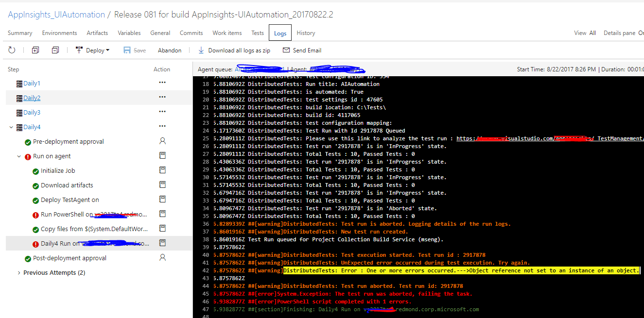
Task: Select the Deploy TestAgent on step
Action: click(x=70, y=200)
